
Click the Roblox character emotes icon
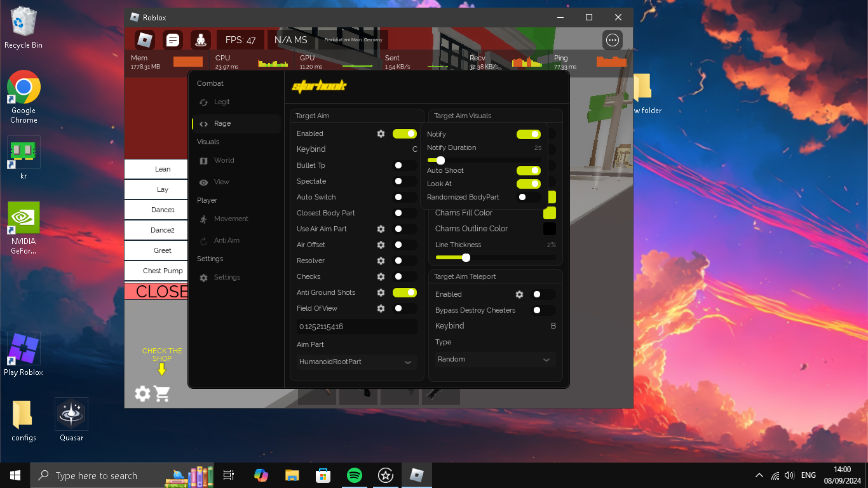(x=201, y=40)
